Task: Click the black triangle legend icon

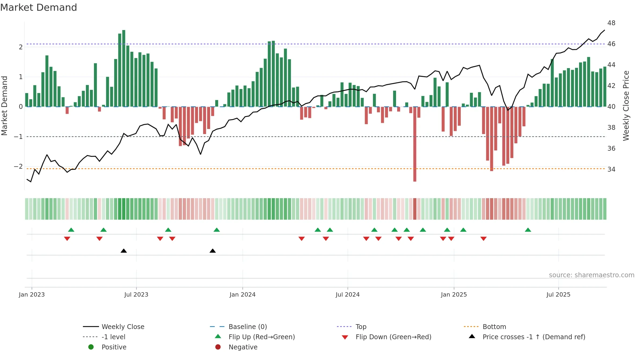Action: [x=472, y=336]
